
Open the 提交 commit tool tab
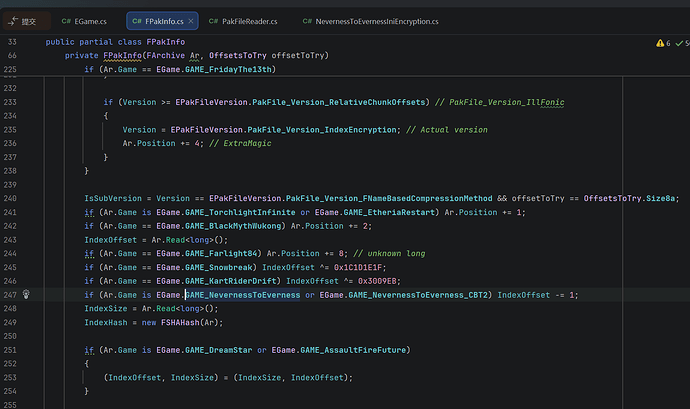[x=26, y=21]
